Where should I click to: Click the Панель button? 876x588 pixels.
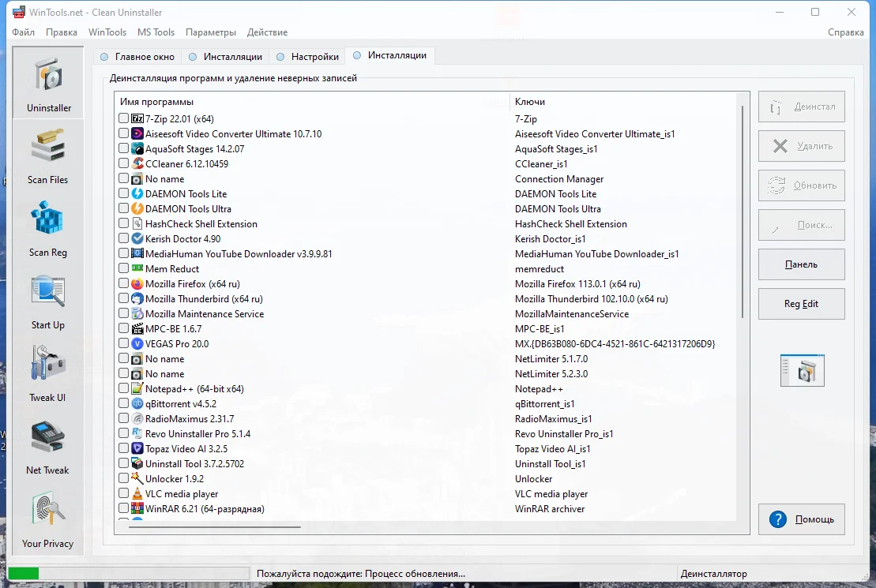tap(801, 264)
